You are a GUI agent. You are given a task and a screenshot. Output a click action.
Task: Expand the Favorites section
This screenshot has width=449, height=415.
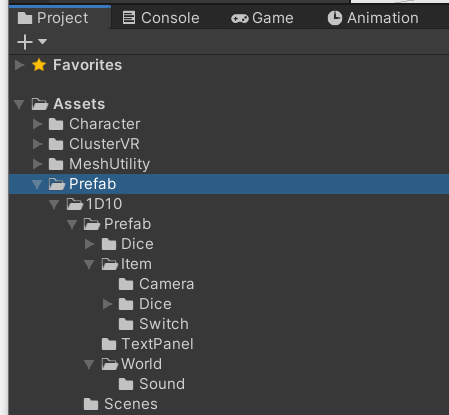20,65
